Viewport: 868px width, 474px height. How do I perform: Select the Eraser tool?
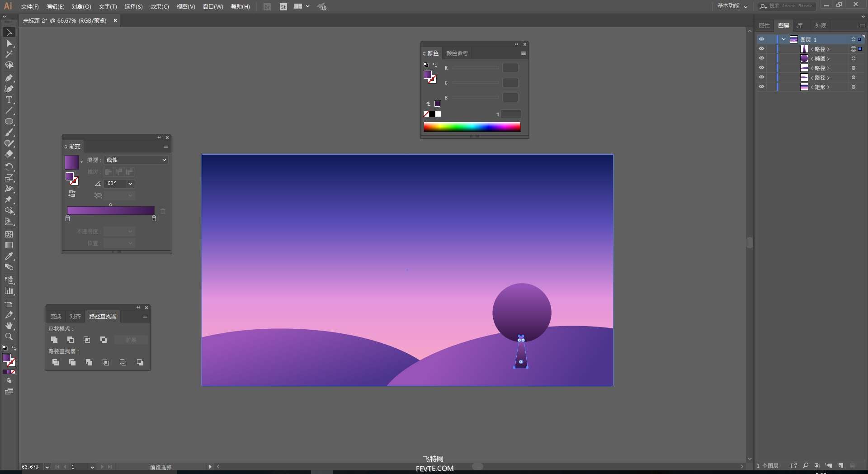(x=9, y=154)
